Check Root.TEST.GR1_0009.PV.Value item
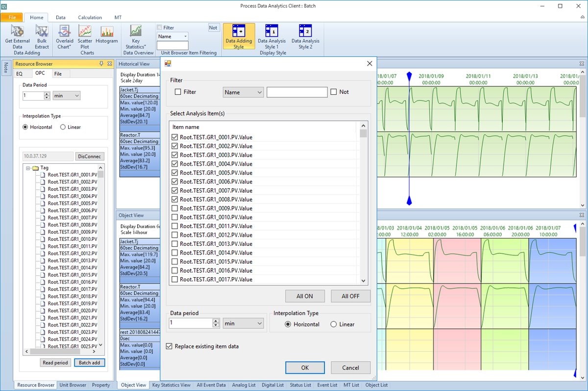 tap(175, 208)
